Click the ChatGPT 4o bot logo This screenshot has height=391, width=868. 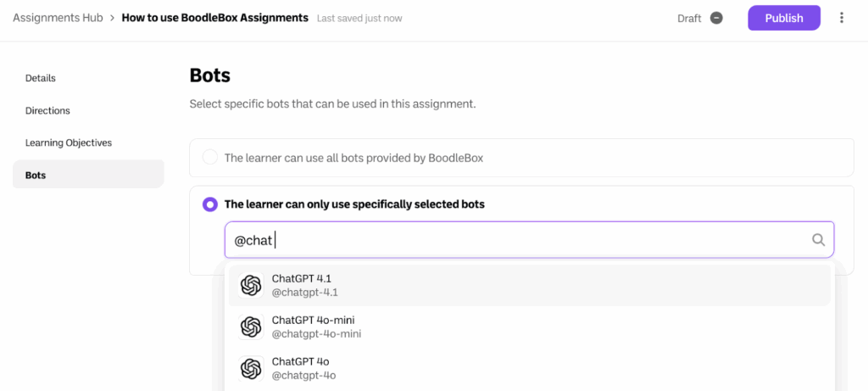click(251, 368)
